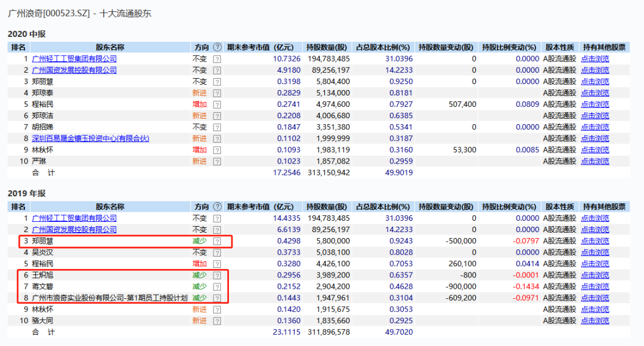Click 新进 status in 严琳 row
This screenshot has height=346, width=644.
click(200, 161)
